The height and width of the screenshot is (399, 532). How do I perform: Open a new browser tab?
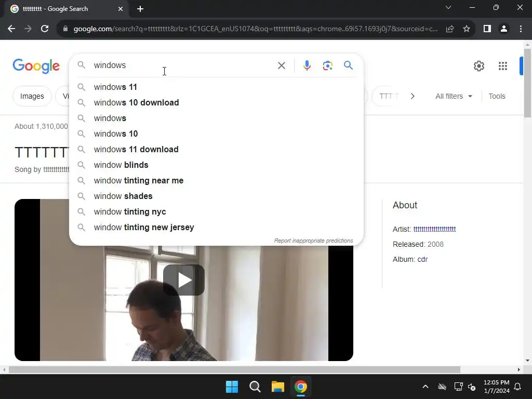pos(140,9)
